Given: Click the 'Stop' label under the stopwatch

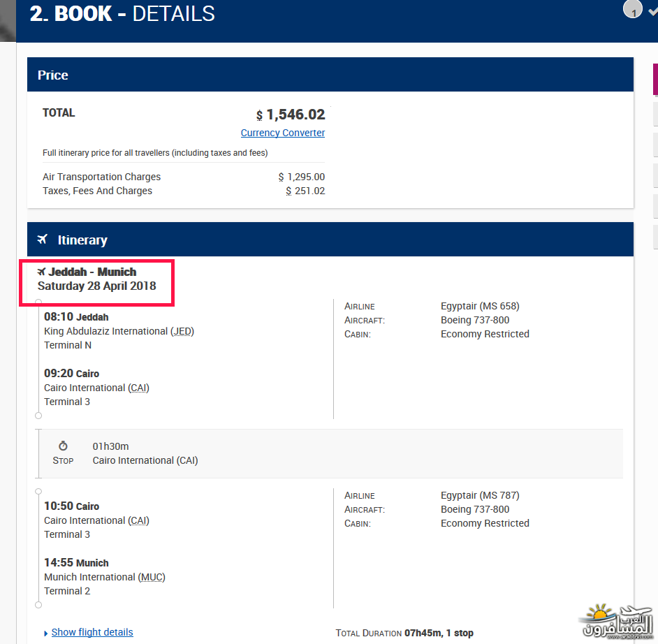Looking at the screenshot, I should (63, 461).
